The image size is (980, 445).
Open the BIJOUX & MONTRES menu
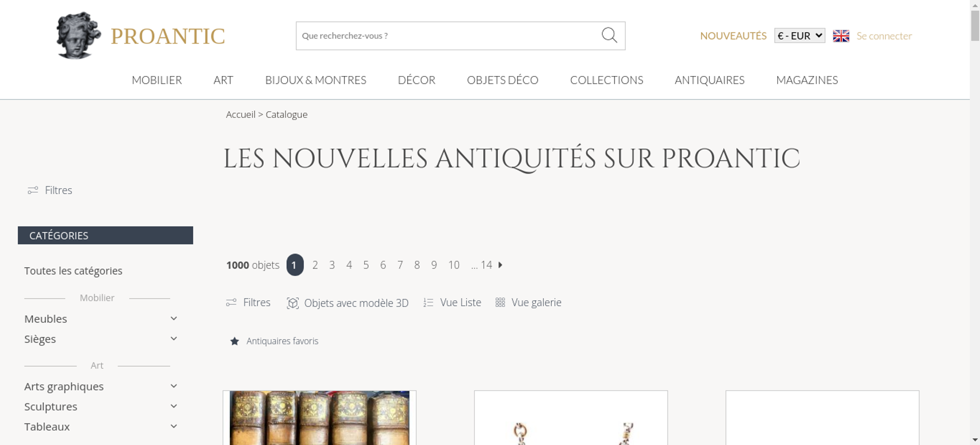click(x=316, y=80)
